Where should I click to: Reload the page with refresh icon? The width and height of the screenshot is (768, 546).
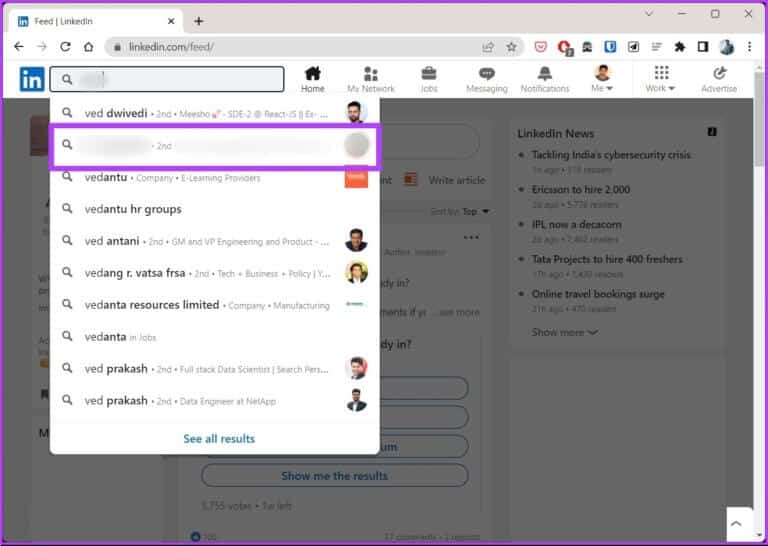pyautogui.click(x=65, y=47)
